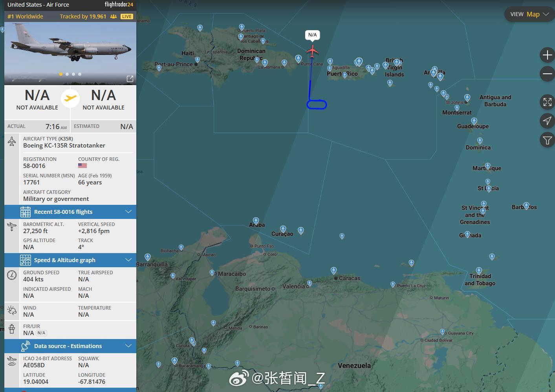Screen dimensions: 555x392
Task: Show fourth aircraft photo dot
Action: click(x=80, y=74)
